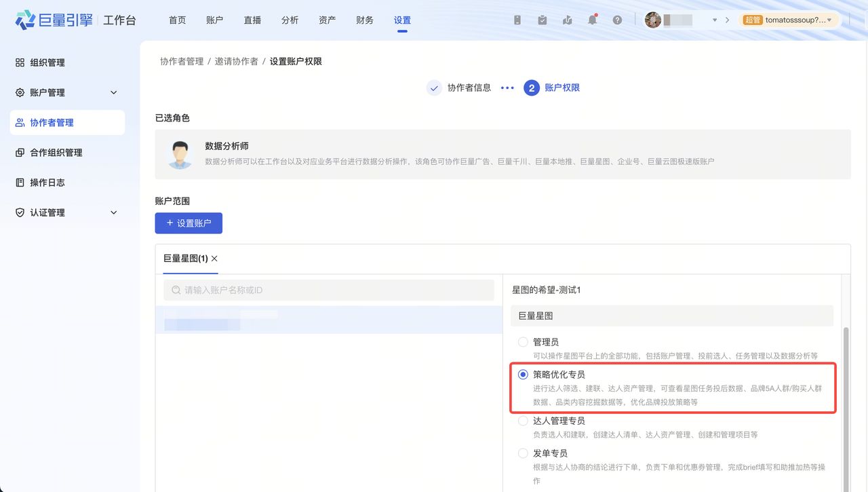Click the 操作日志 document icon
Screen dimensions: 868x492
coord(20,183)
